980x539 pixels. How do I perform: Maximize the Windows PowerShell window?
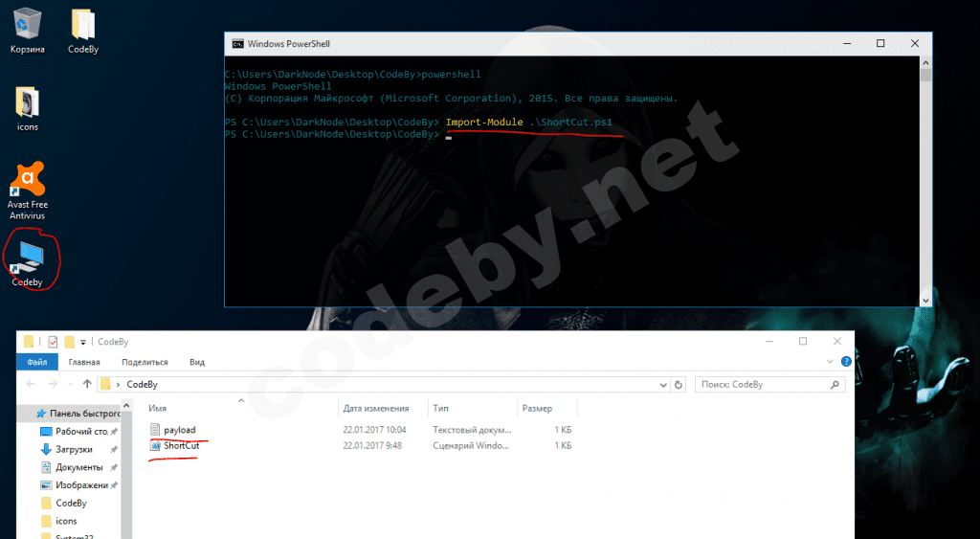pos(880,44)
